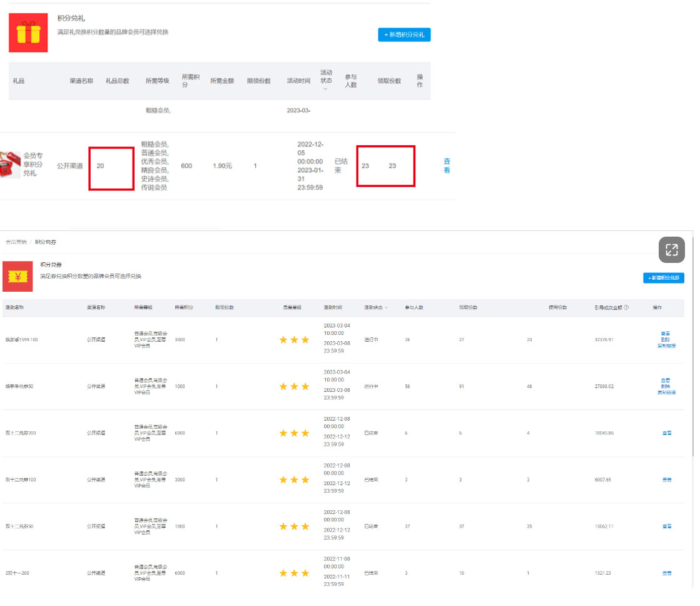Click the star rating in the 2双十一200 row
This screenshot has width=700, height=606.
pyautogui.click(x=294, y=573)
